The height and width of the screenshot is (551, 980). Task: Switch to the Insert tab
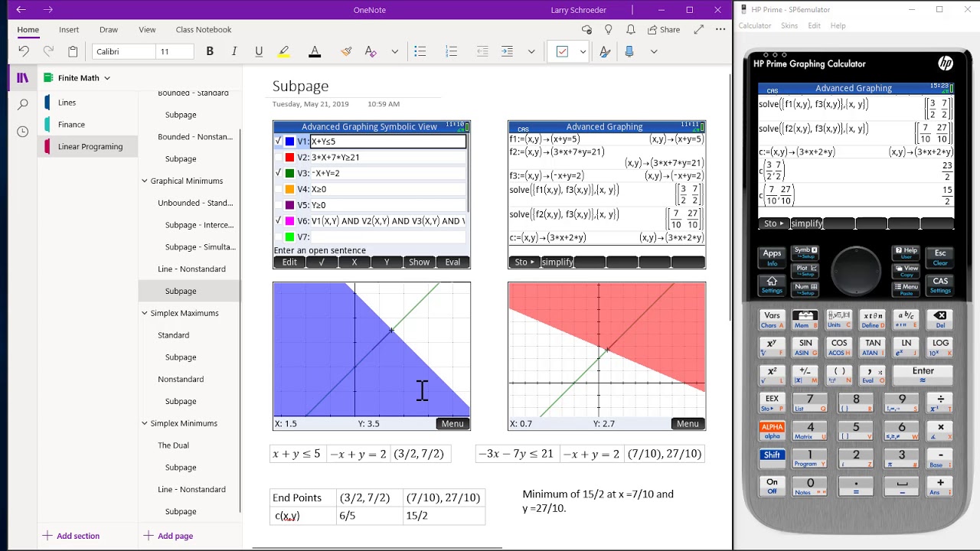pos(69,30)
